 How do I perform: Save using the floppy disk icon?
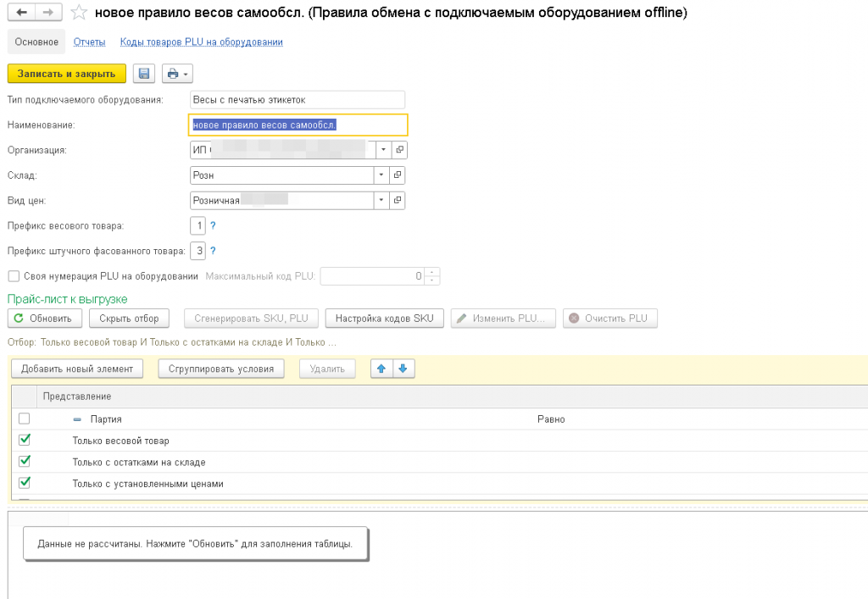coord(144,74)
